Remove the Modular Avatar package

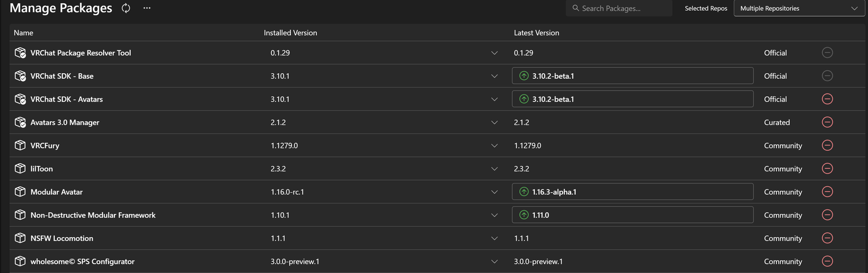click(827, 192)
